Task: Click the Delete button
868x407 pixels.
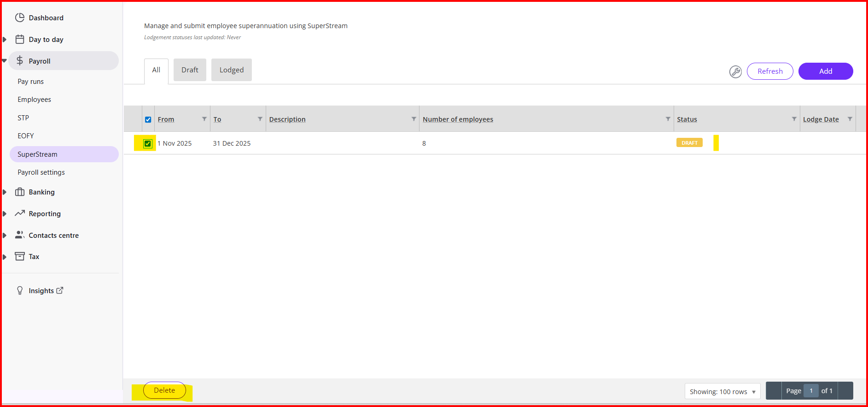Action: pyautogui.click(x=164, y=390)
